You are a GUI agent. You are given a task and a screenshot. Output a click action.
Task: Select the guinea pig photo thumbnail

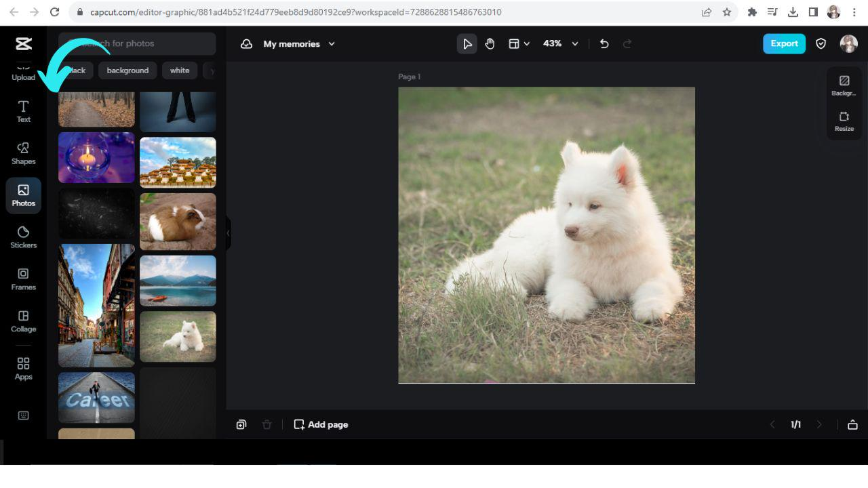(x=178, y=222)
